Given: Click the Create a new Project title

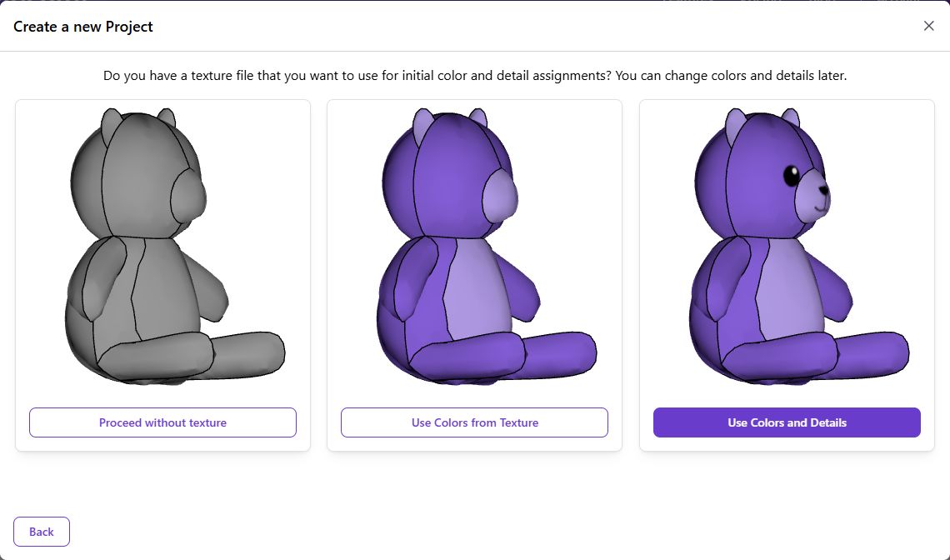Looking at the screenshot, I should 83,27.
